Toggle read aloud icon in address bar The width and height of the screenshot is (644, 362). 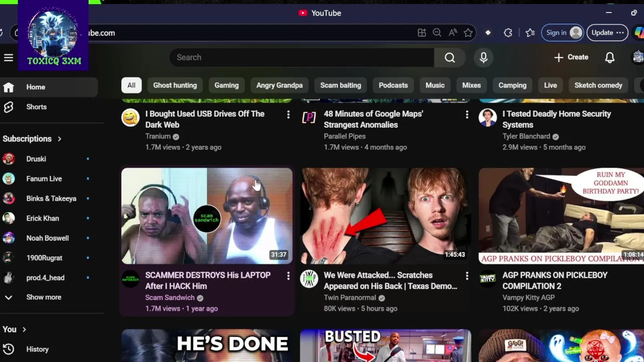point(453,33)
